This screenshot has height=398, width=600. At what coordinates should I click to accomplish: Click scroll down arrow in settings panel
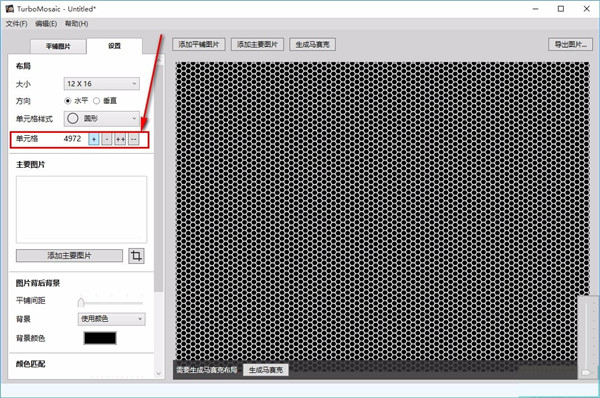159,373
